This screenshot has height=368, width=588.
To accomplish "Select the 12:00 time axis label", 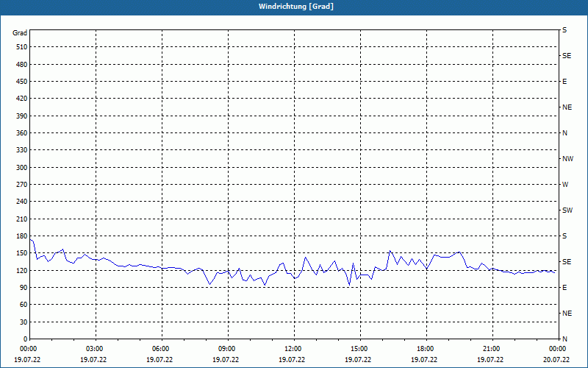I will [292, 349].
